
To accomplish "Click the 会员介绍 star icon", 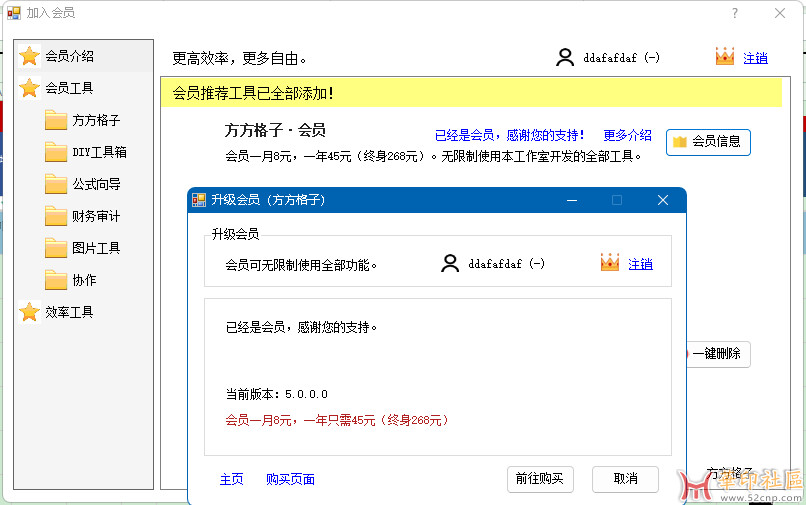I will tap(30, 56).
